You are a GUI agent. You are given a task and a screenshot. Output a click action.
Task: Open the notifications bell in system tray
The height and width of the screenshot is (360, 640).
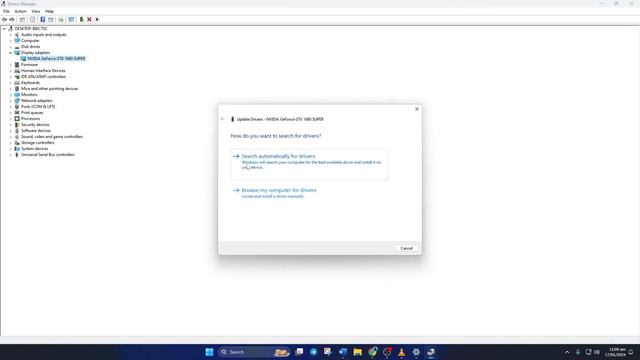tap(631, 352)
